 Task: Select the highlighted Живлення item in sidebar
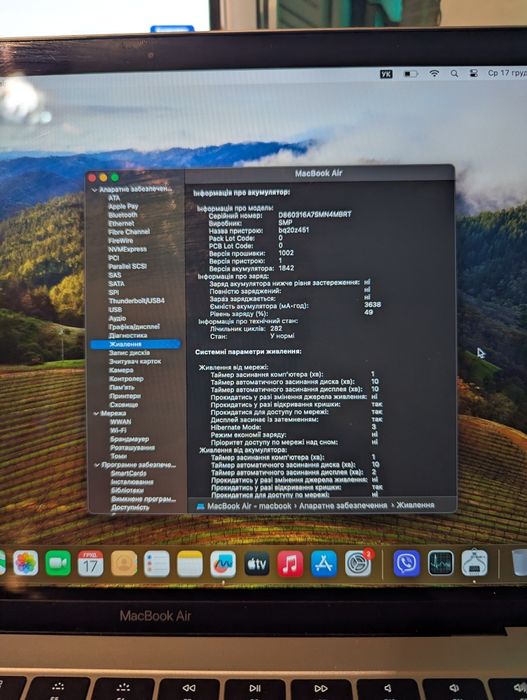tap(135, 344)
